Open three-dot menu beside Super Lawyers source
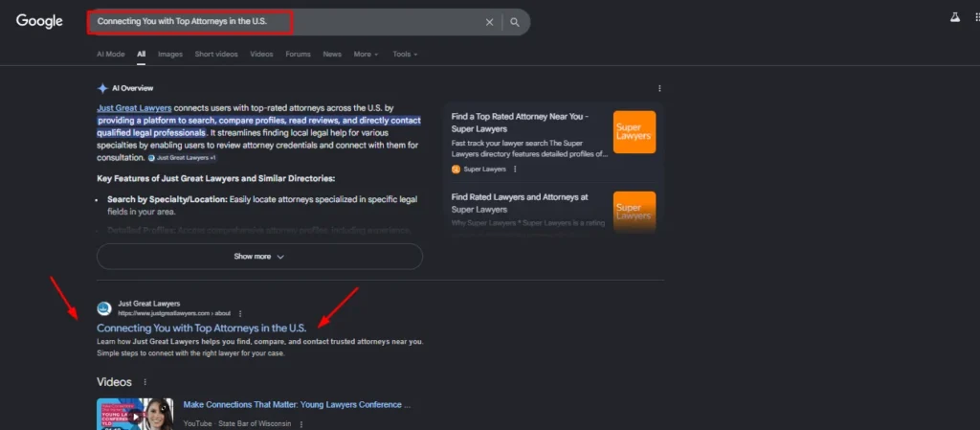The image size is (980, 430). (x=515, y=170)
